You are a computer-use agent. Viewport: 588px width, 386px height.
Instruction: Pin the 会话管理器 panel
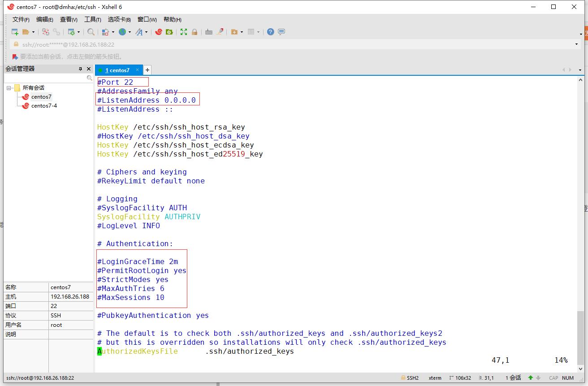tap(80, 69)
